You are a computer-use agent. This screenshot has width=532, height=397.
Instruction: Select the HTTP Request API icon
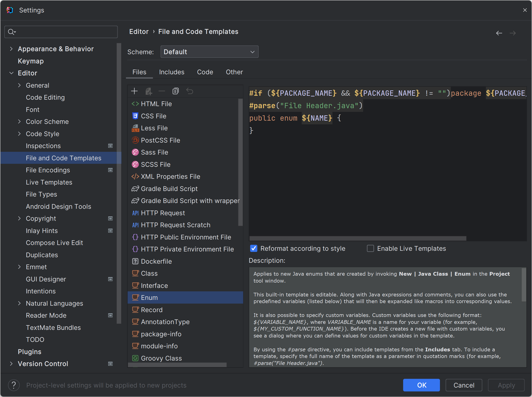pyautogui.click(x=135, y=213)
